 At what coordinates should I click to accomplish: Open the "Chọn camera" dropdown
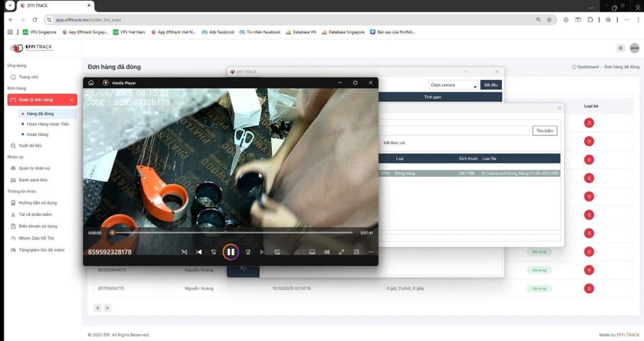click(x=453, y=85)
